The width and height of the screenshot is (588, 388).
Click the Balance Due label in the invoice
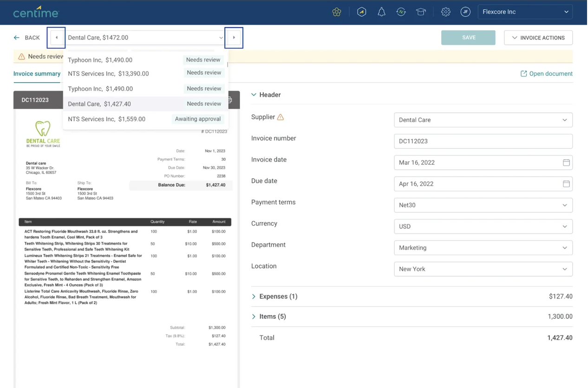[171, 185]
